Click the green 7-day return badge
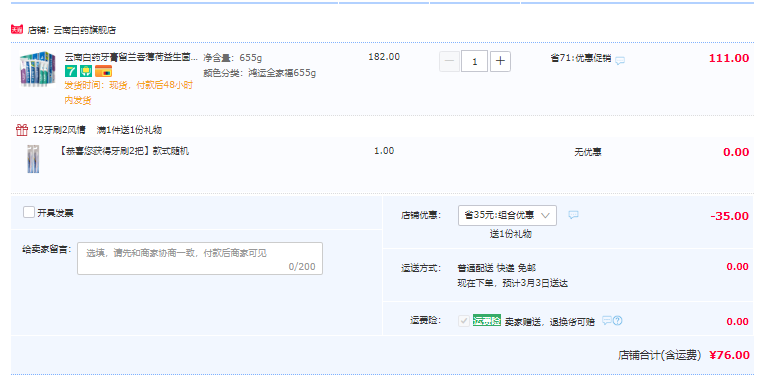This screenshot has width=760, height=378. pyautogui.click(x=71, y=71)
